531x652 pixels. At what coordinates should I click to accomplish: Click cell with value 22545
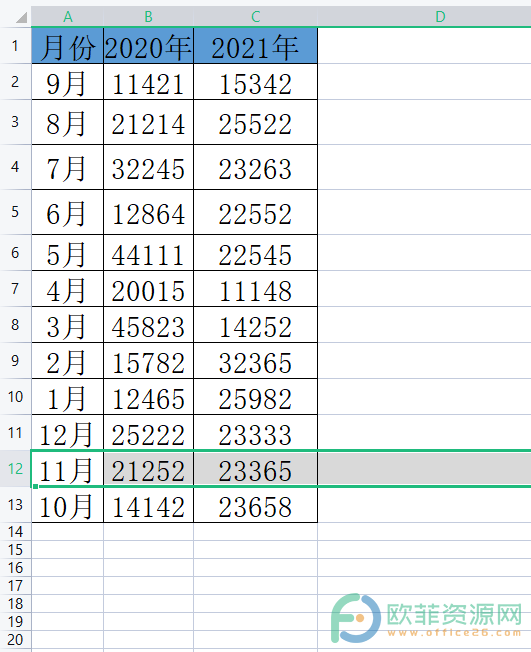[255, 252]
